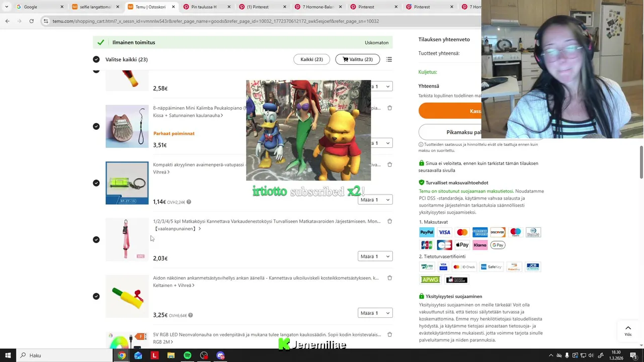Delete the Mini Kalimba item with trash icon
This screenshot has width=644, height=362.
click(389, 108)
